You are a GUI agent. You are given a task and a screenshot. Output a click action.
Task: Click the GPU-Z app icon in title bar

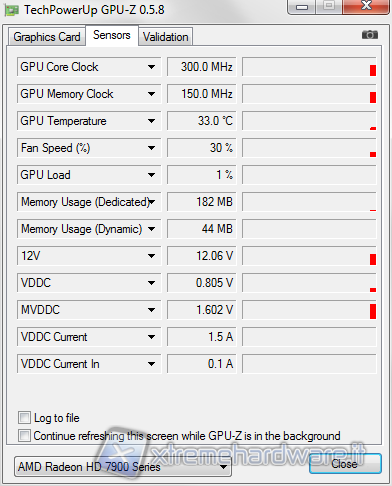[x=12, y=10]
